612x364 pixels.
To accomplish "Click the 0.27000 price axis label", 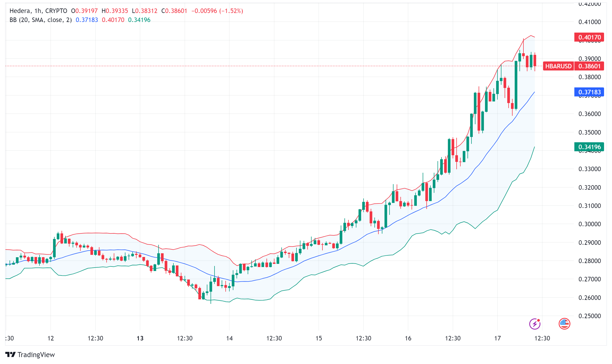I will click(x=590, y=279).
